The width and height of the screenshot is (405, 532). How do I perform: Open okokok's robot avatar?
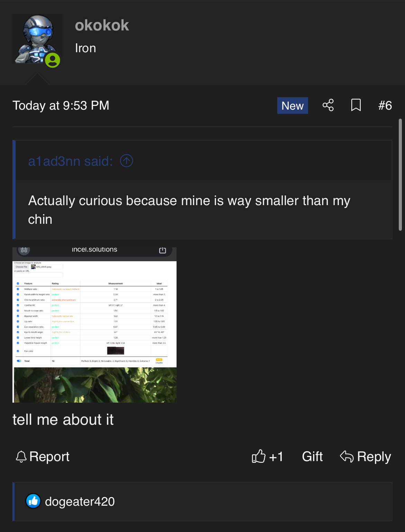(x=37, y=39)
